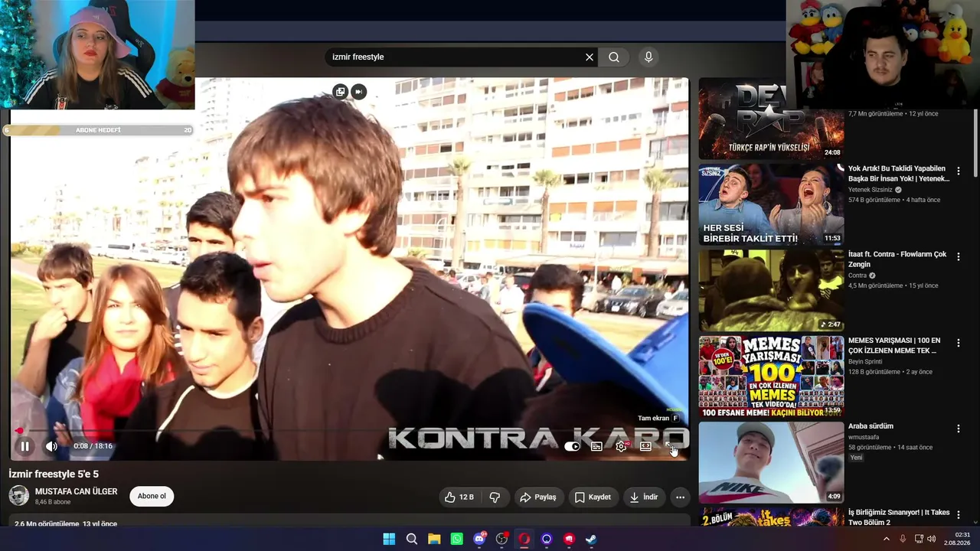Screen dimensions: 980x551
Task: Mute the video with the speaker icon
Action: [x=51, y=446]
